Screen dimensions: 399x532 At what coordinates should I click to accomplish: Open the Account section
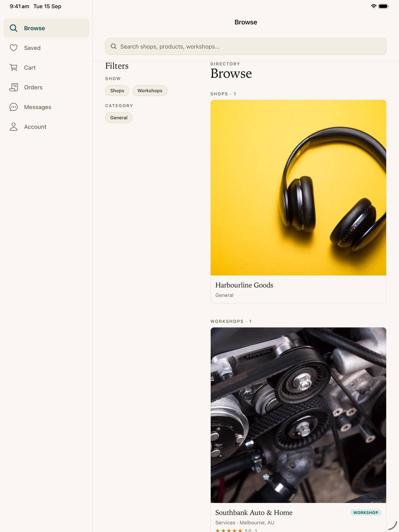tap(46, 127)
